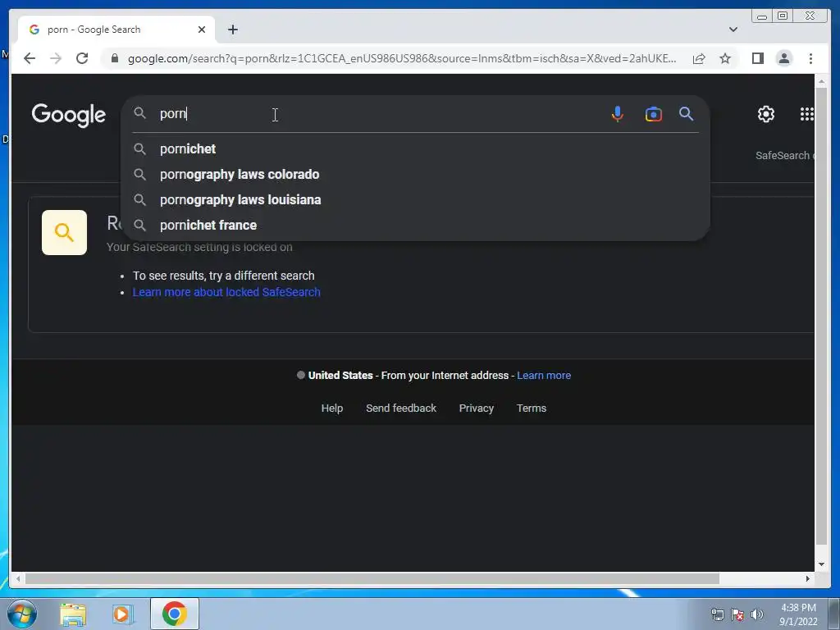Click Chrome icon in taskbar

(174, 614)
